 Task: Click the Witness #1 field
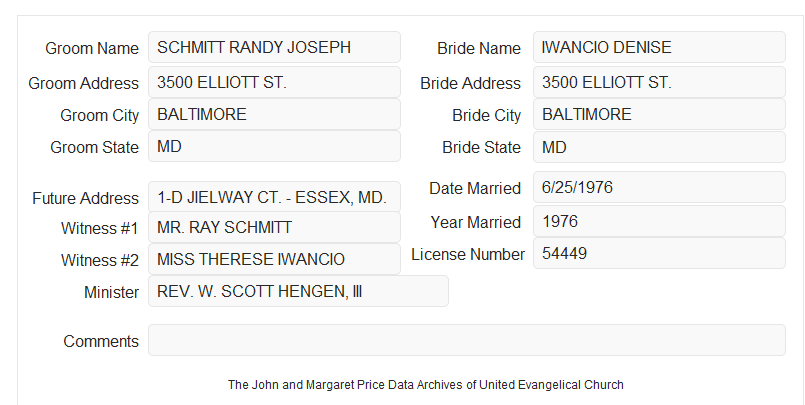coord(274,227)
